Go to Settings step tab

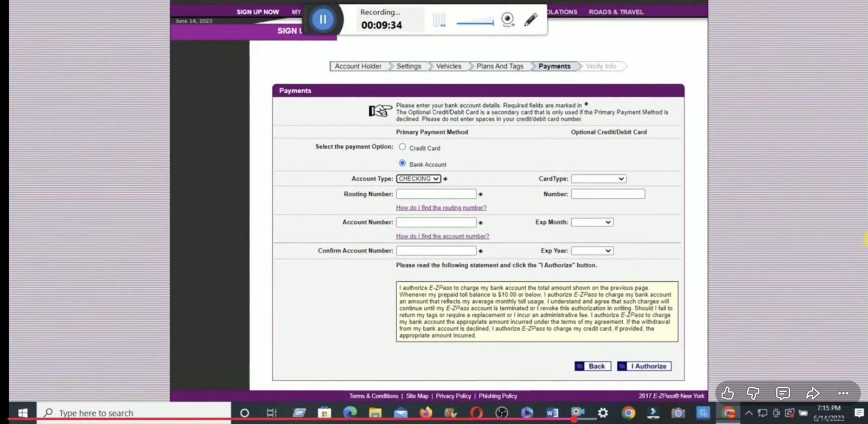tap(409, 66)
